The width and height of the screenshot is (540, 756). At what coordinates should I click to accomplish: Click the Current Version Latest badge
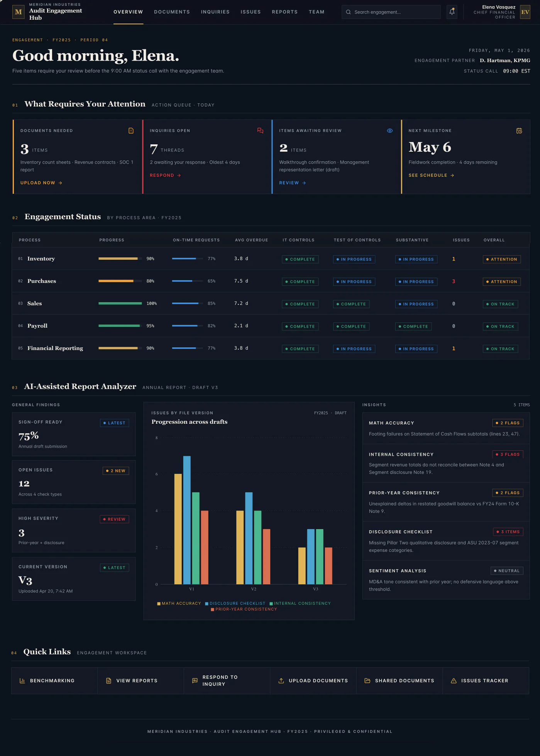[x=115, y=568]
